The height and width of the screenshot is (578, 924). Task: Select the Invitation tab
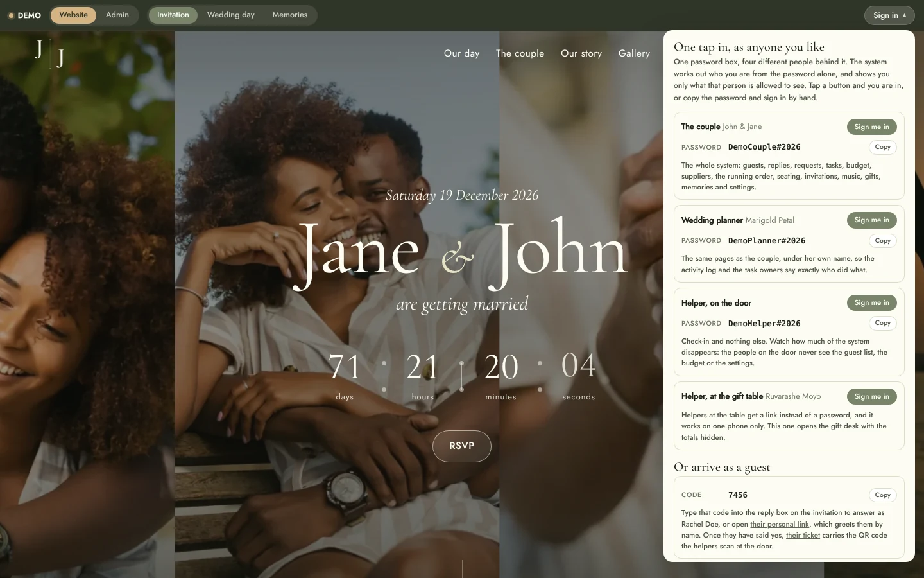(x=173, y=15)
